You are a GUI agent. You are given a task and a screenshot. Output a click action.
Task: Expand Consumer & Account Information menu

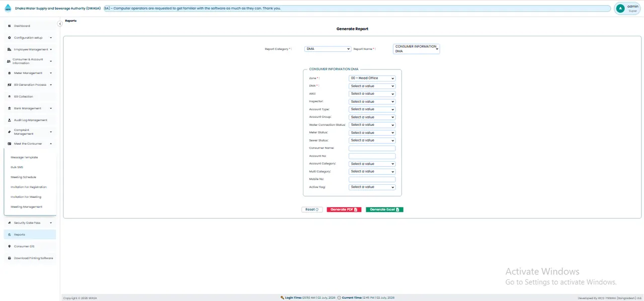click(30, 61)
